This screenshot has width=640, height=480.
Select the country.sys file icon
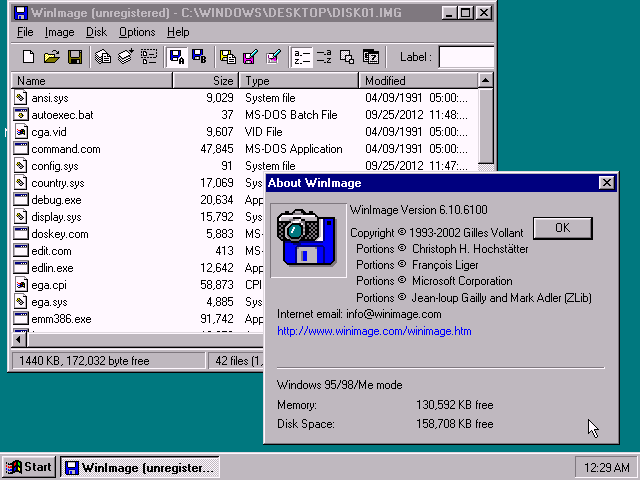coord(20,183)
